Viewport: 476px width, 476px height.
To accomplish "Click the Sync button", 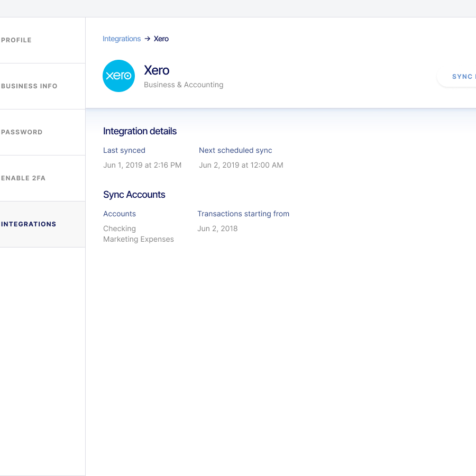I will 456,77.
